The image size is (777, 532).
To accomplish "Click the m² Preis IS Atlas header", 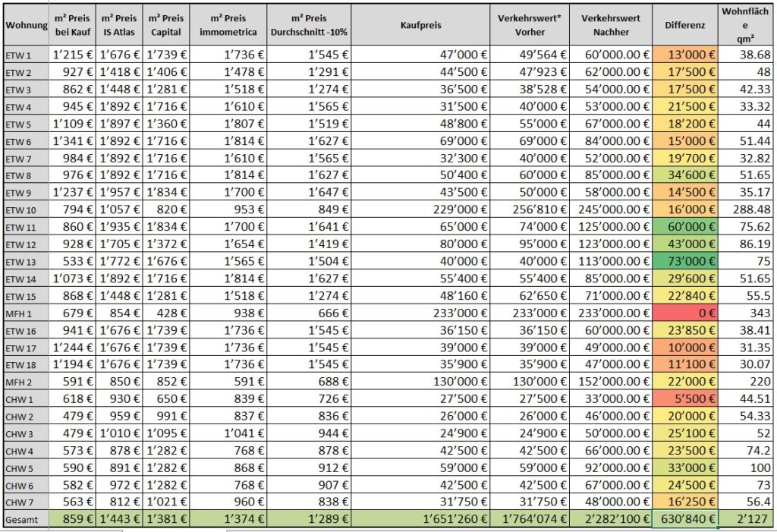I will pos(119,25).
